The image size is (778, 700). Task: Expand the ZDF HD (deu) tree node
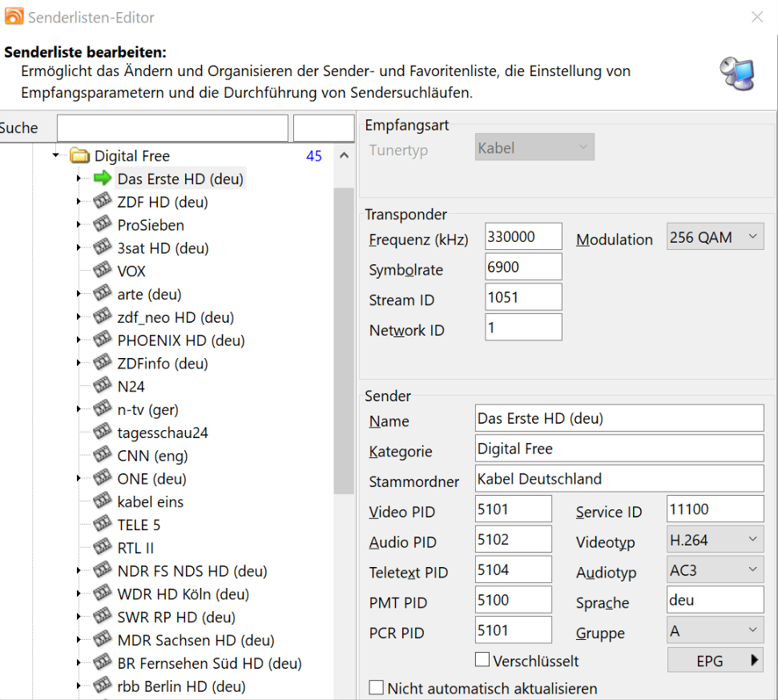point(79,201)
